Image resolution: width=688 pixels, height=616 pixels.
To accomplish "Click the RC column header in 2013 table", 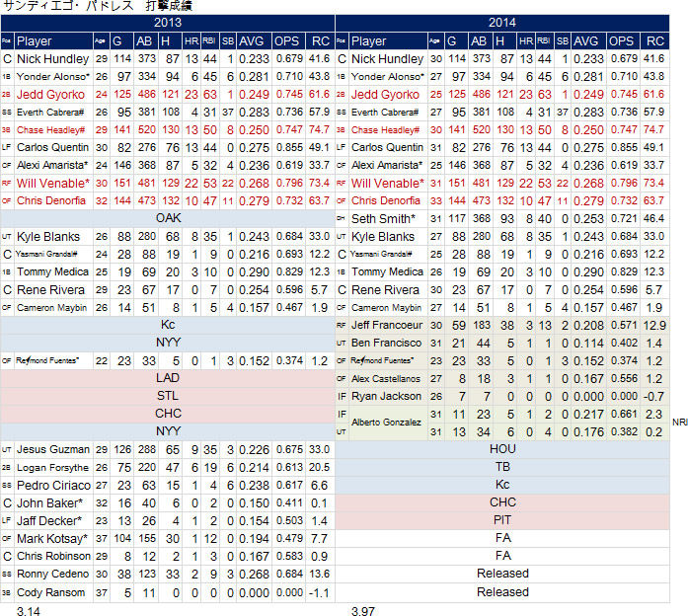I will (320, 41).
